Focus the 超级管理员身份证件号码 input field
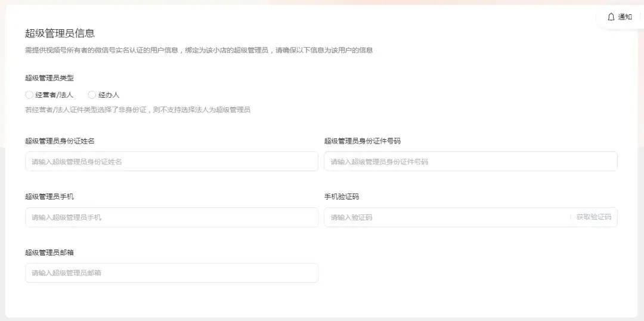This screenshot has width=644, height=321. click(470, 161)
